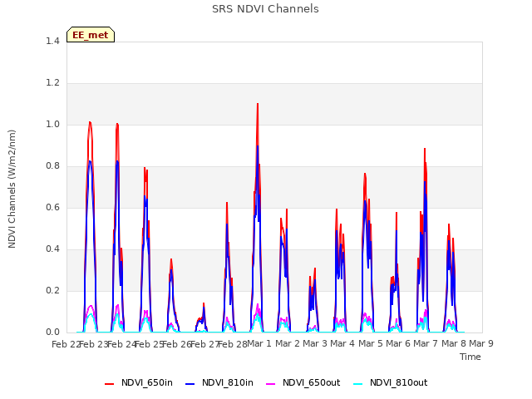Click the x-axis label Feb 22
Viewport: 532px width, 399px height.
coord(65,344)
